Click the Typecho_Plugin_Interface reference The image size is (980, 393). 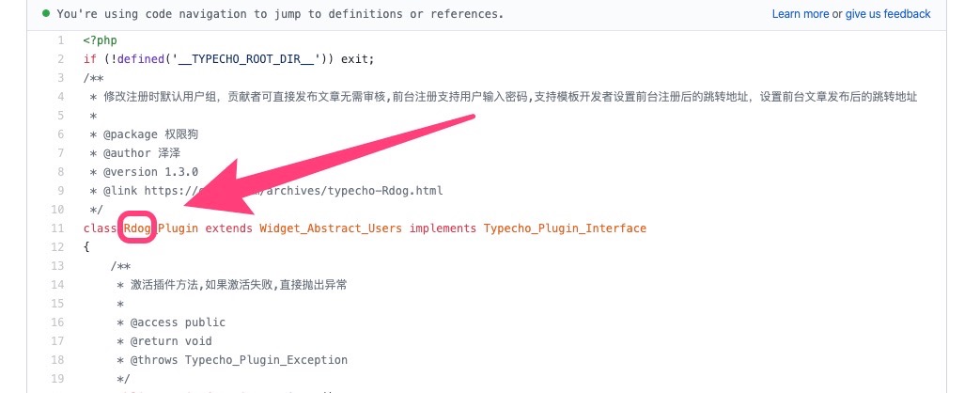[x=565, y=228]
